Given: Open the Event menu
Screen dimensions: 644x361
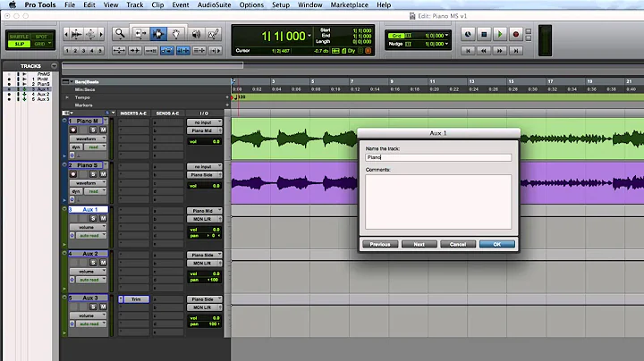Looking at the screenshot, I should click(x=181, y=5).
